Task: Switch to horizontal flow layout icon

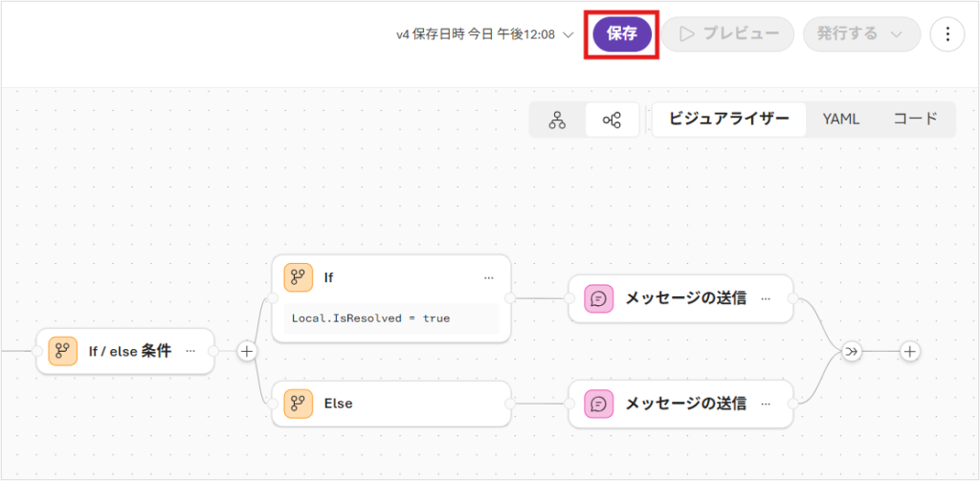Action: [x=612, y=120]
